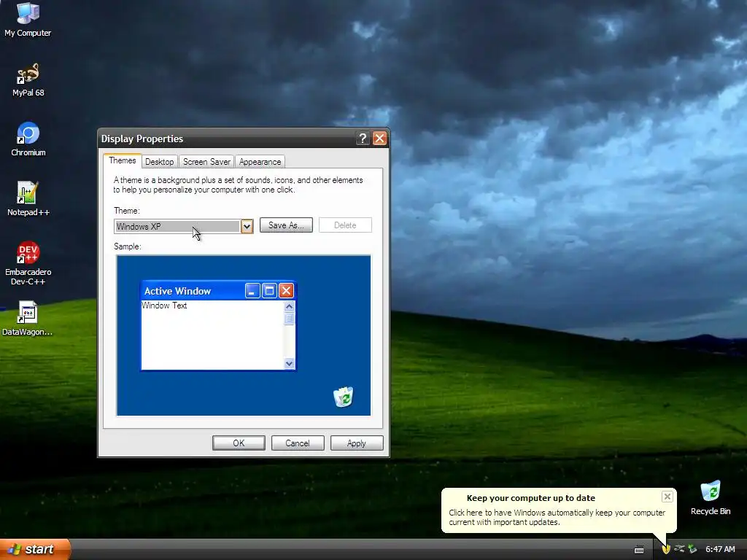This screenshot has width=747, height=560.
Task: Open the Screen Saver tab
Action: click(x=206, y=162)
